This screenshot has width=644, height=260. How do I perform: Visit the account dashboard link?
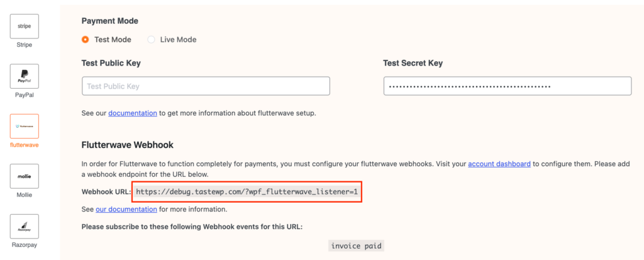(499, 164)
